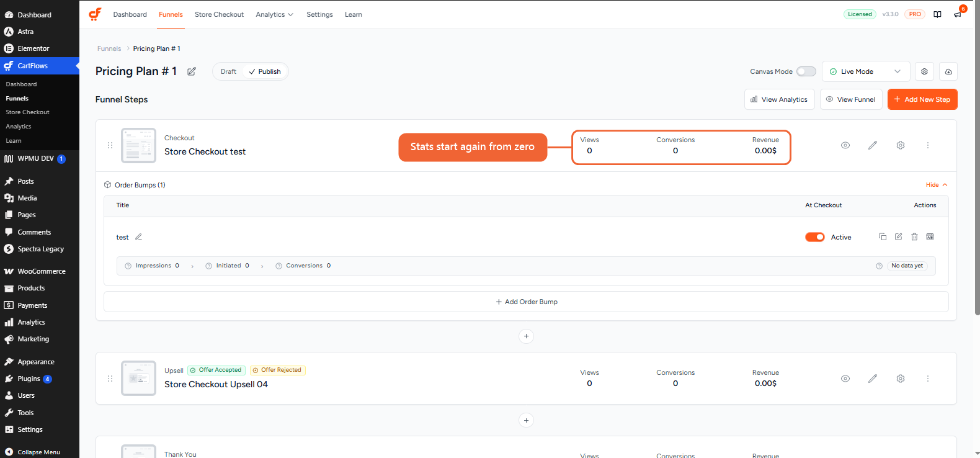
Task: Click the Offer Rejected tag on the Upsell step
Action: pyautogui.click(x=277, y=370)
